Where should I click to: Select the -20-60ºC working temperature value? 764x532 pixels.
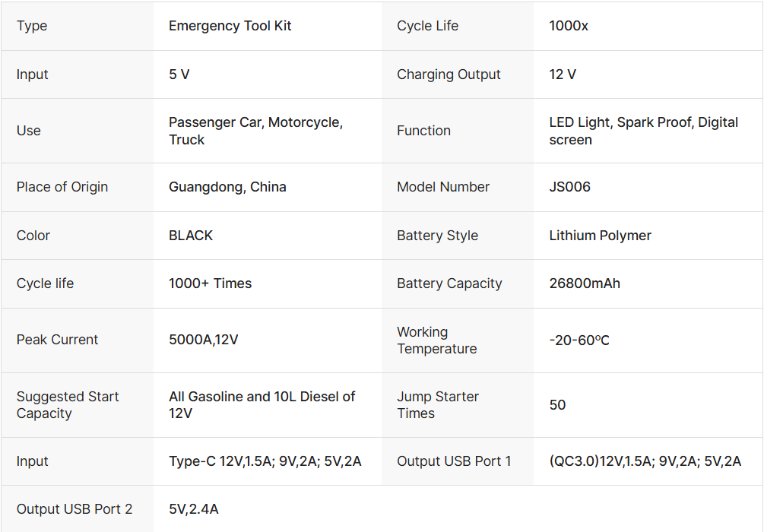coord(579,340)
